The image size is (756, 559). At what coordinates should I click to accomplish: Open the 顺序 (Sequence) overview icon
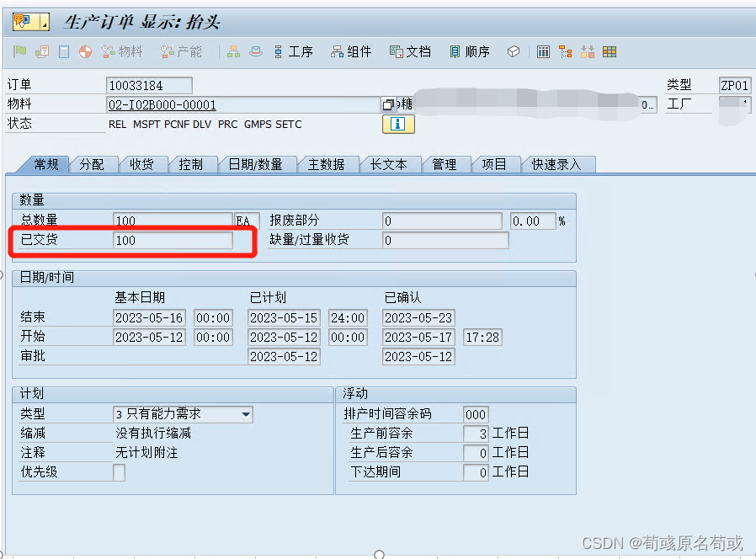468,51
